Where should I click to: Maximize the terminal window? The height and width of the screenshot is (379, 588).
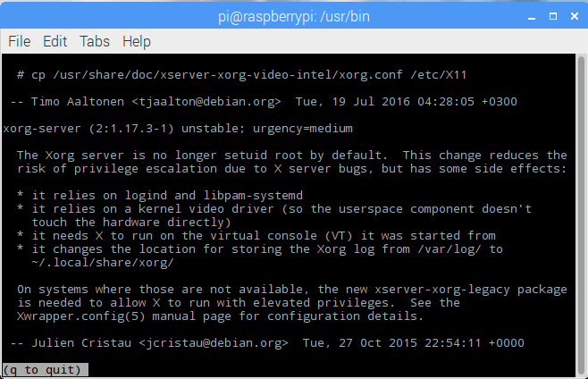(553, 16)
